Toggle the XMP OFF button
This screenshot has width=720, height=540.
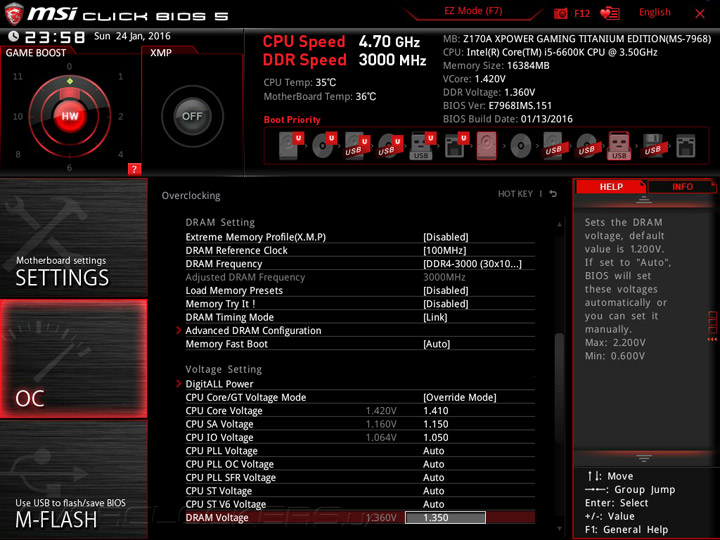click(192, 117)
